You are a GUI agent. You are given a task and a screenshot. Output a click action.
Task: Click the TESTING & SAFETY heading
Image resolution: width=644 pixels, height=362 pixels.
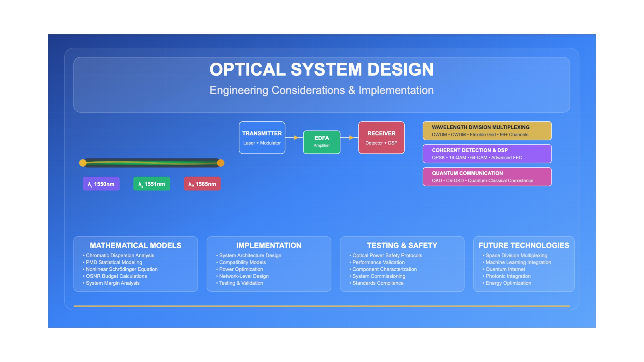click(x=402, y=245)
